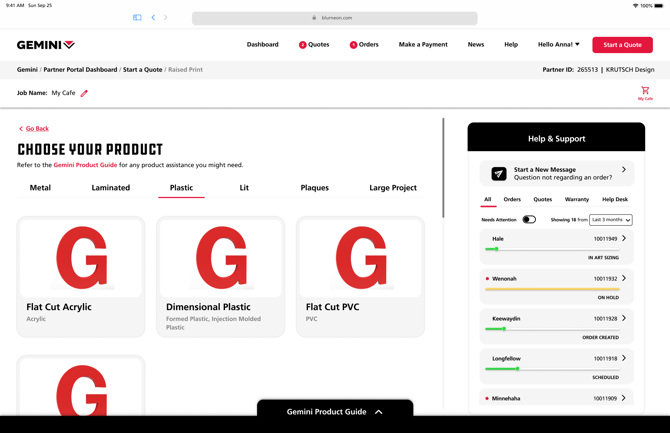Image resolution: width=670 pixels, height=433 pixels.
Task: Click the paper plane new message icon
Action: 498,173
